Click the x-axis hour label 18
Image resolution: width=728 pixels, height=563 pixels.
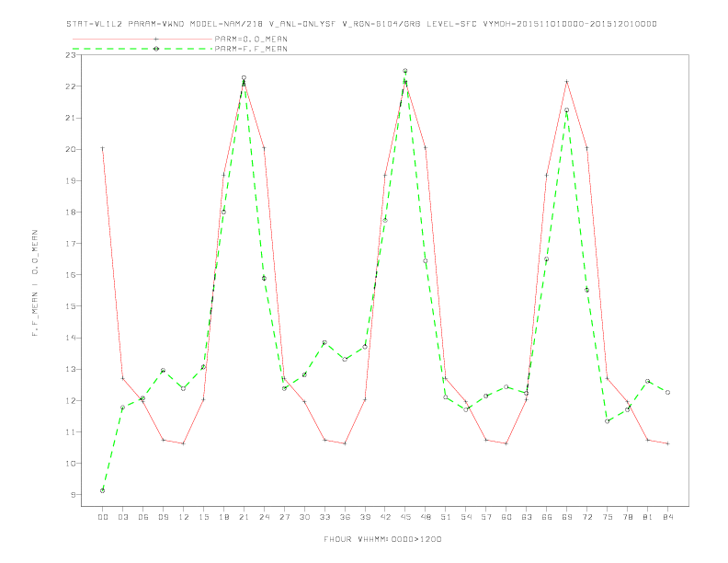point(223,517)
